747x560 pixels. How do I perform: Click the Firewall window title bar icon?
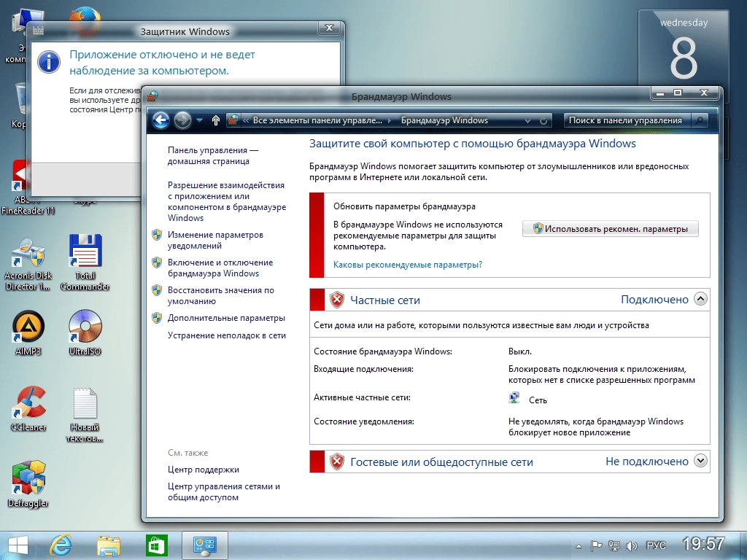(x=152, y=96)
